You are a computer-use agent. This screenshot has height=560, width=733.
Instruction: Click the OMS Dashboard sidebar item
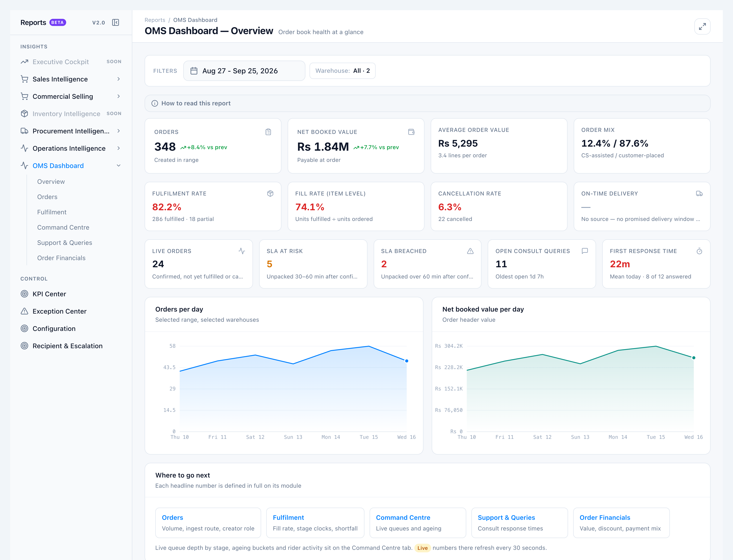[x=71, y=166]
